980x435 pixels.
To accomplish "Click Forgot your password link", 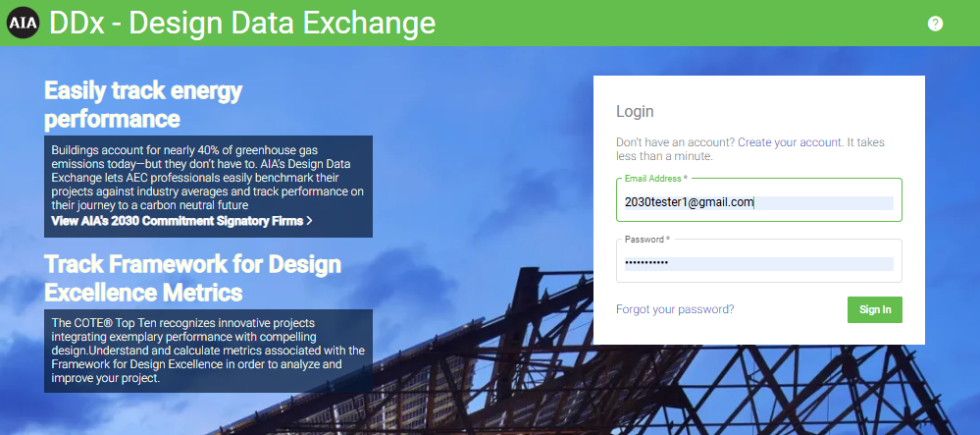I will pos(675,309).
